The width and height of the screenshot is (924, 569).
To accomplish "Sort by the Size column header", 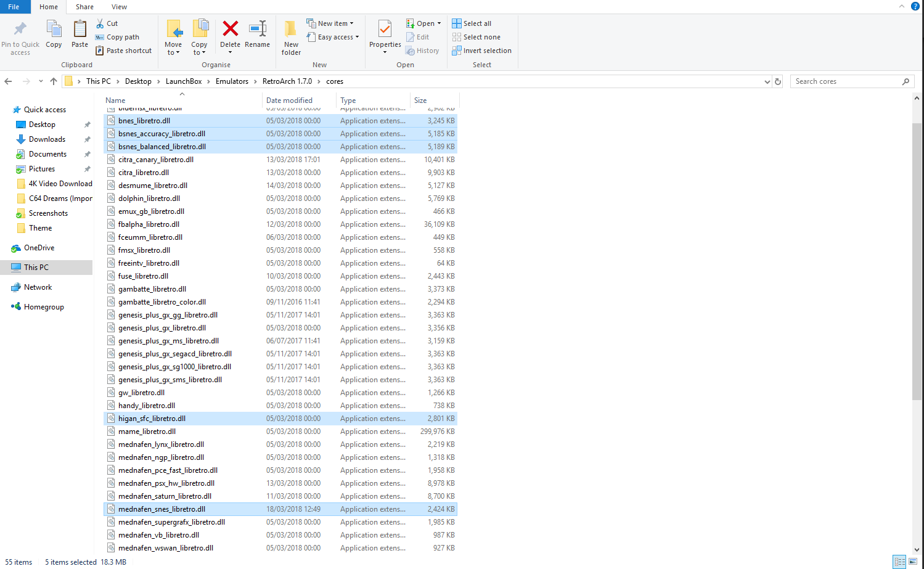I will point(435,100).
